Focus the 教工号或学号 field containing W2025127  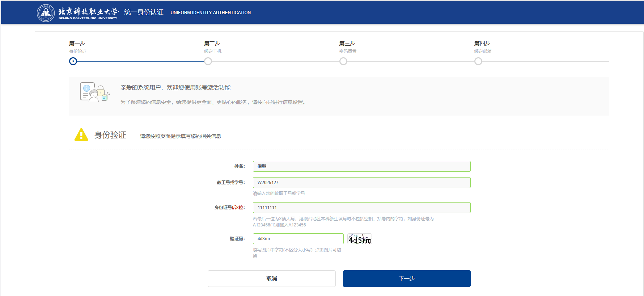(x=361, y=183)
